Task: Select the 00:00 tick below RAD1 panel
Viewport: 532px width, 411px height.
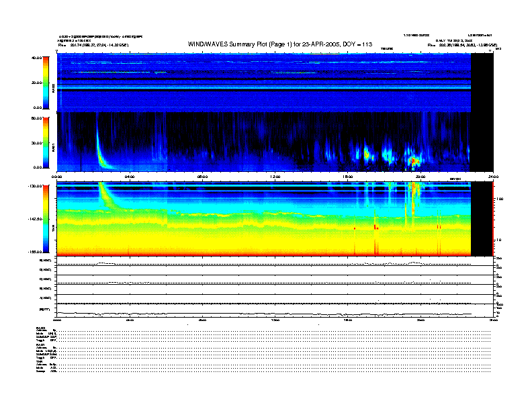Action: point(56,177)
